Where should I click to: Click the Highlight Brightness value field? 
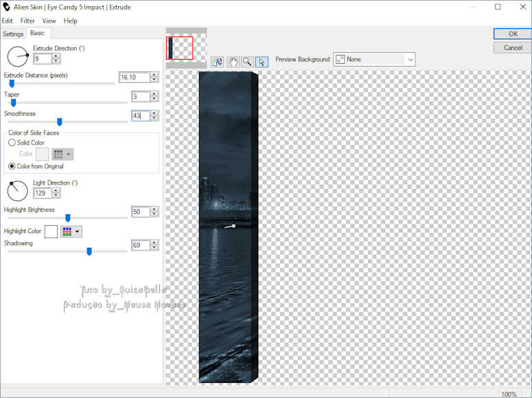141,212
